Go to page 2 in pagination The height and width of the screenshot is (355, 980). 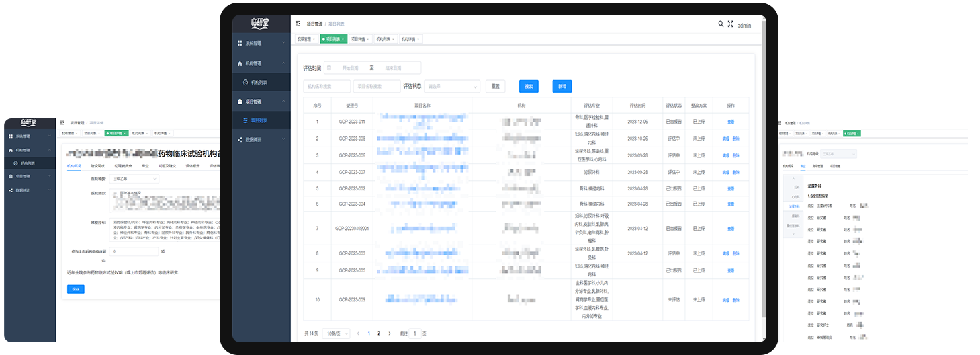pos(379,333)
